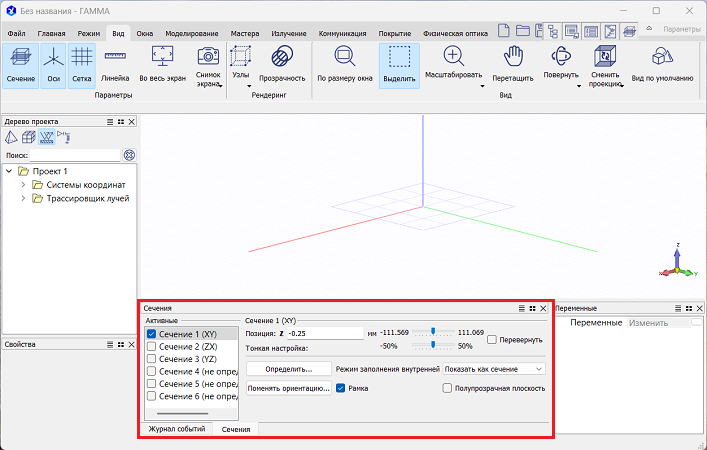
Task: Click the Во весь экран icon
Action: click(x=161, y=65)
